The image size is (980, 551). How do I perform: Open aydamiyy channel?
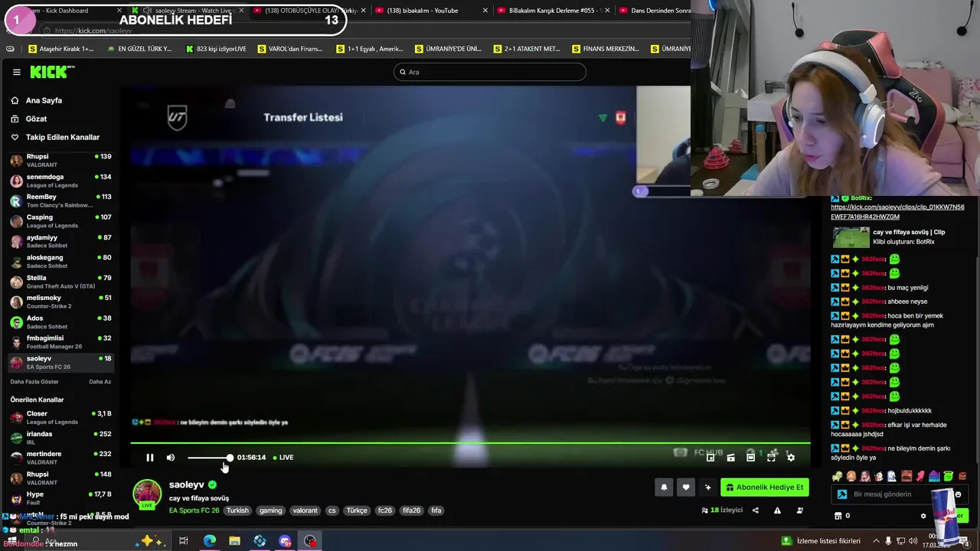pyautogui.click(x=61, y=241)
